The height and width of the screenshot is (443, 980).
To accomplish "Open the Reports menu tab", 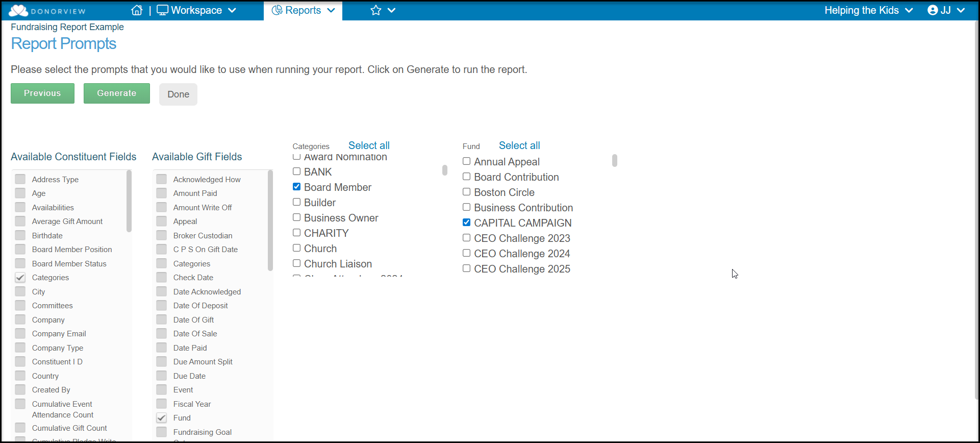I will coord(303,10).
